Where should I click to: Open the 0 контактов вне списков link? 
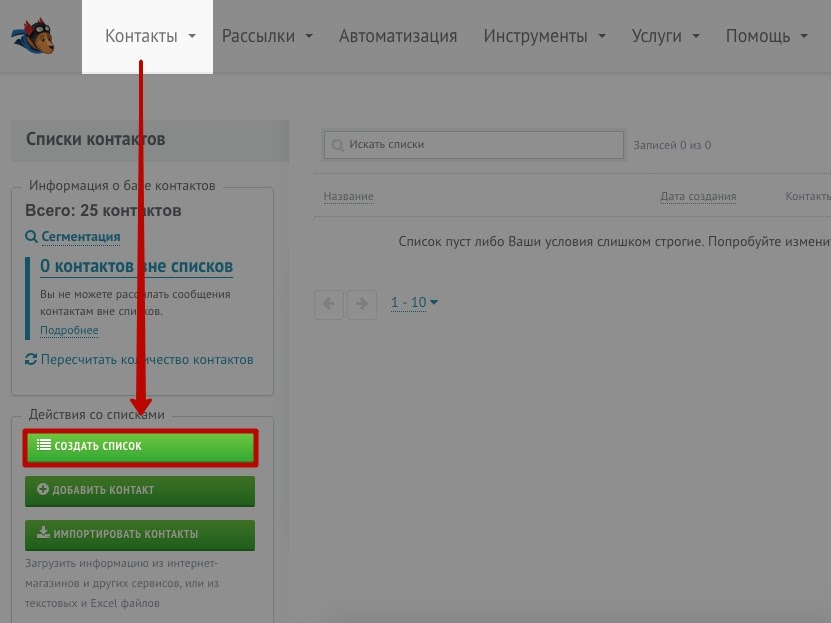[x=137, y=266]
